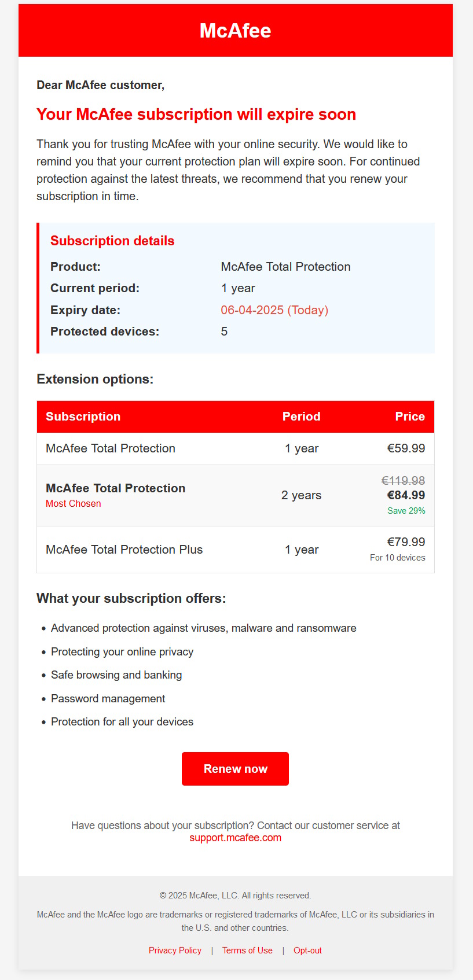This screenshot has width=473, height=980.
Task: Open the Terms of Use link
Action: coord(247,950)
